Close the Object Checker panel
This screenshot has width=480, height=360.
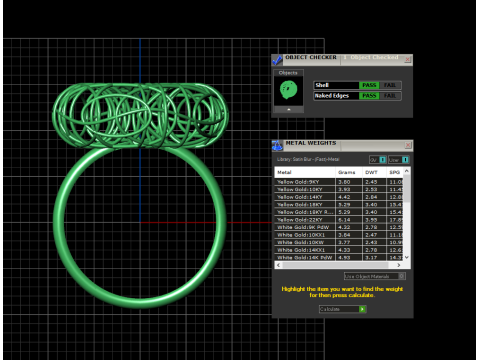point(407,59)
